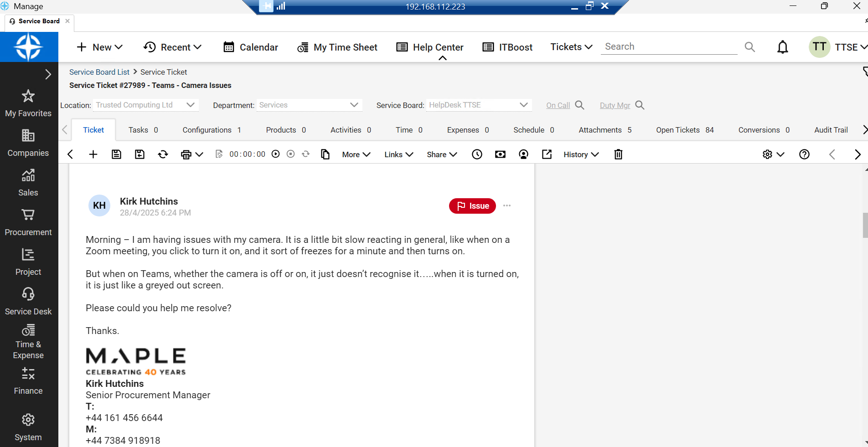Click the Refresh icon in ticket toolbar

click(x=163, y=154)
